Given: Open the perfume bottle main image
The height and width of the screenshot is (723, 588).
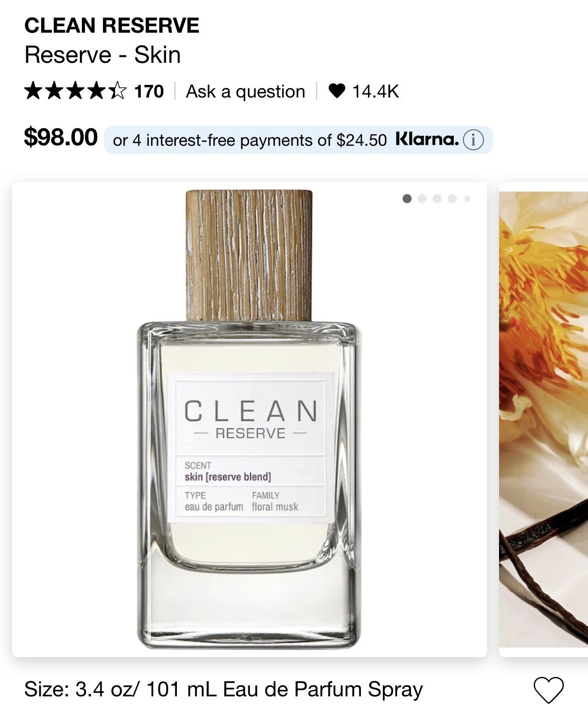Looking at the screenshot, I should (249, 419).
